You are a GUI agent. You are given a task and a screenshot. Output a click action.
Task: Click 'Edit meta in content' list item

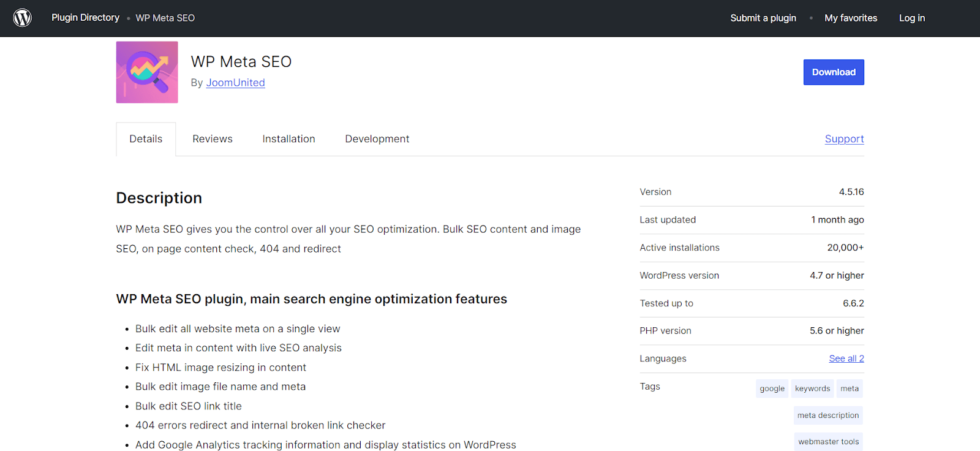pos(238,348)
